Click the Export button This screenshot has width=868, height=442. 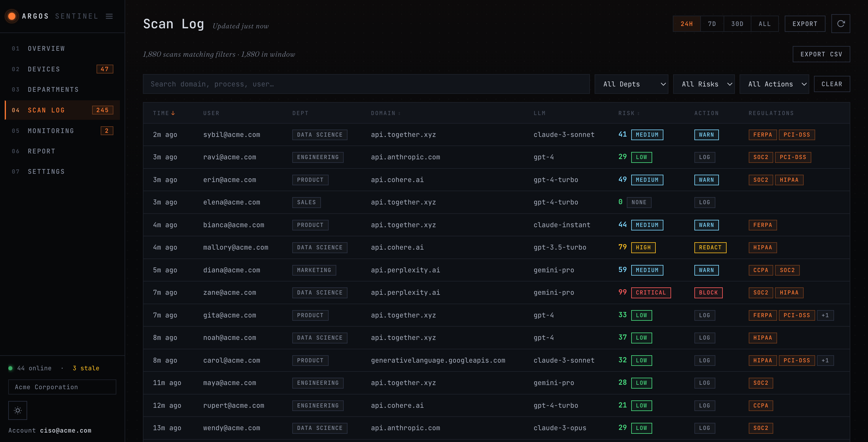tap(805, 24)
